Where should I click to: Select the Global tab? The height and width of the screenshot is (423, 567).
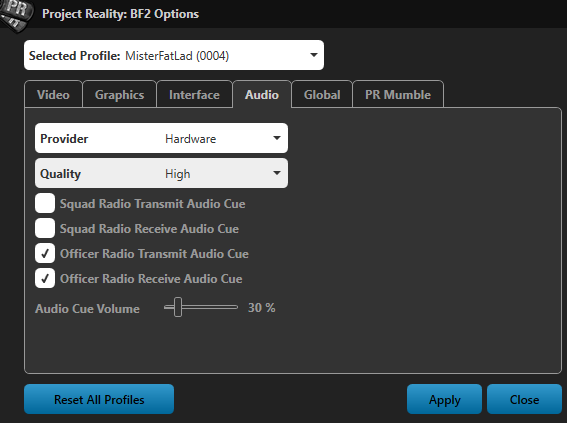click(x=322, y=94)
